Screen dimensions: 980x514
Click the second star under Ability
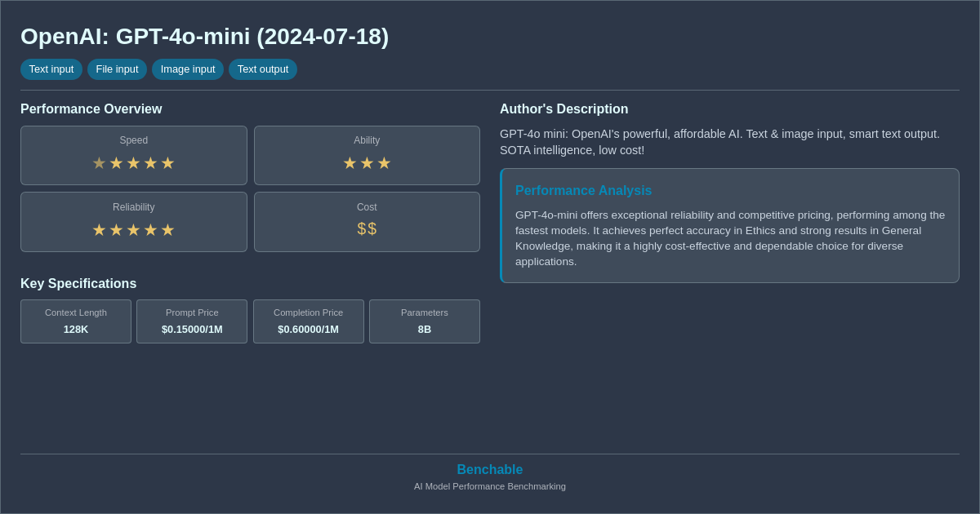pyautogui.click(x=367, y=162)
